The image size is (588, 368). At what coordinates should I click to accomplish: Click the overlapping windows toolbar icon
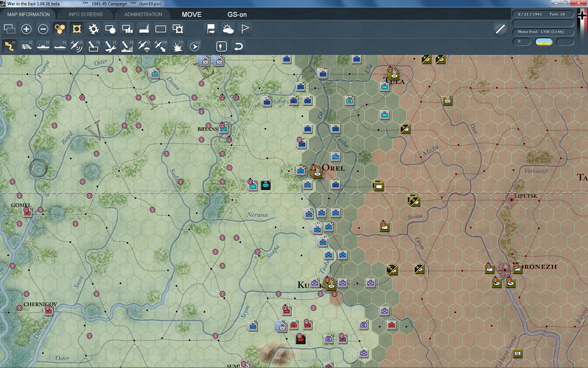tap(9, 29)
